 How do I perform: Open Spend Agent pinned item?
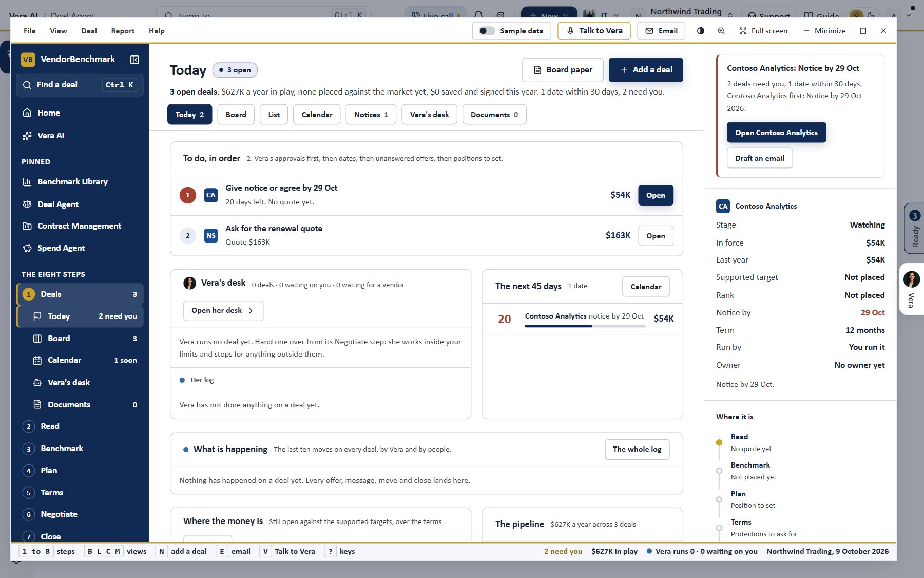[80, 248]
